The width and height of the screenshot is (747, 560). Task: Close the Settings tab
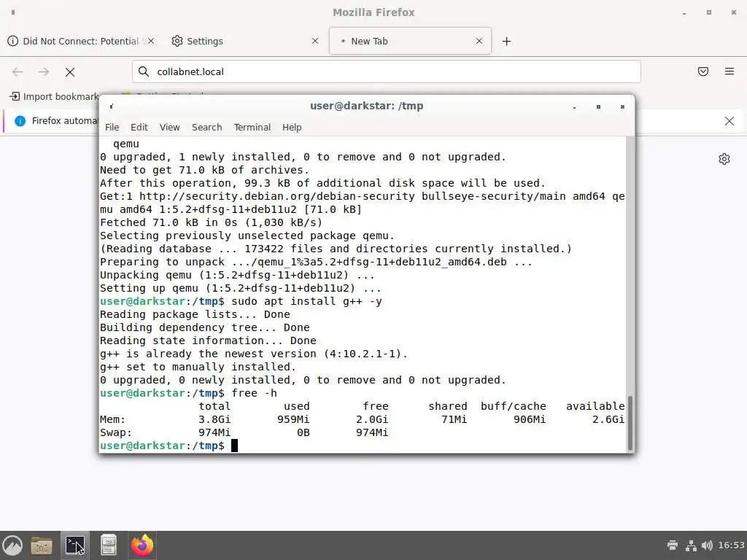point(315,41)
